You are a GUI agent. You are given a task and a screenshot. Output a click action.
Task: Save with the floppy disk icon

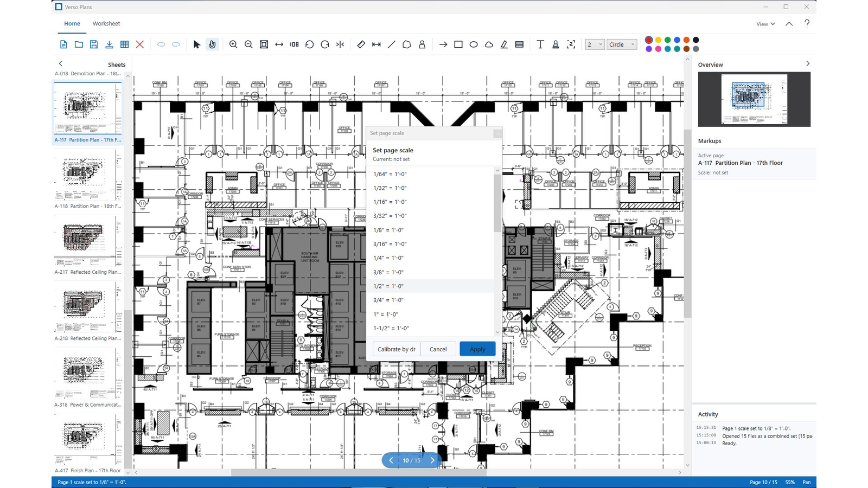pos(94,44)
